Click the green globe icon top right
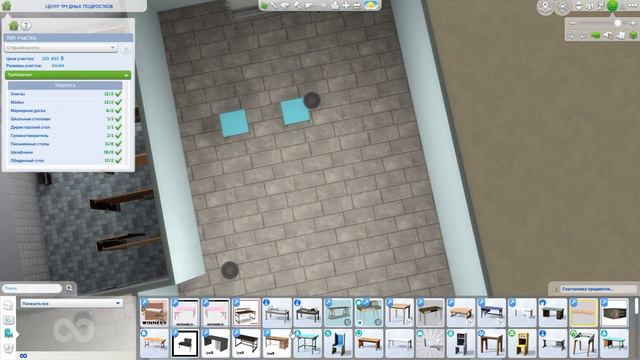 (x=612, y=6)
